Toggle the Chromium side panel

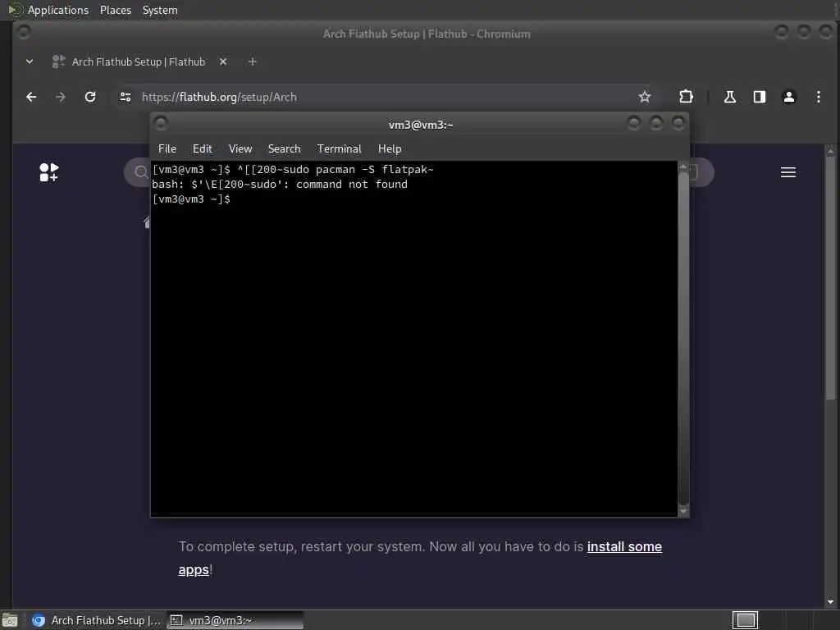click(x=759, y=97)
